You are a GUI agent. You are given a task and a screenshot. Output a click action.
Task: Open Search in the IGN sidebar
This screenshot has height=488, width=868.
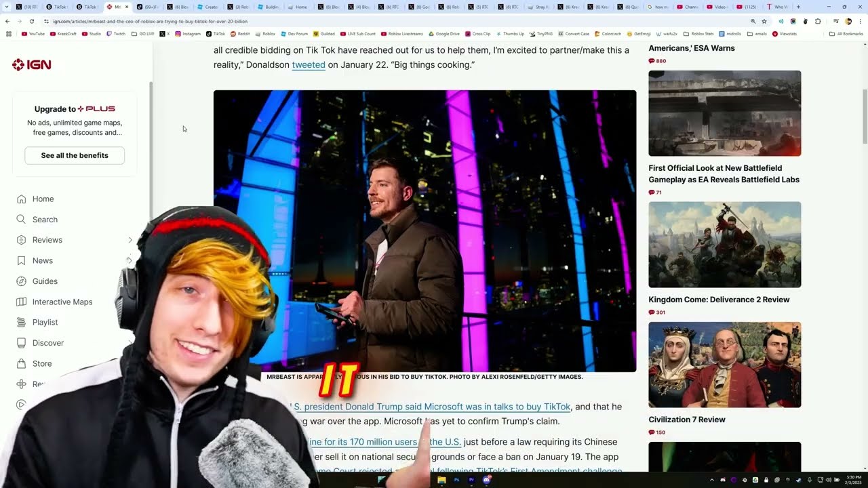tap(45, 220)
